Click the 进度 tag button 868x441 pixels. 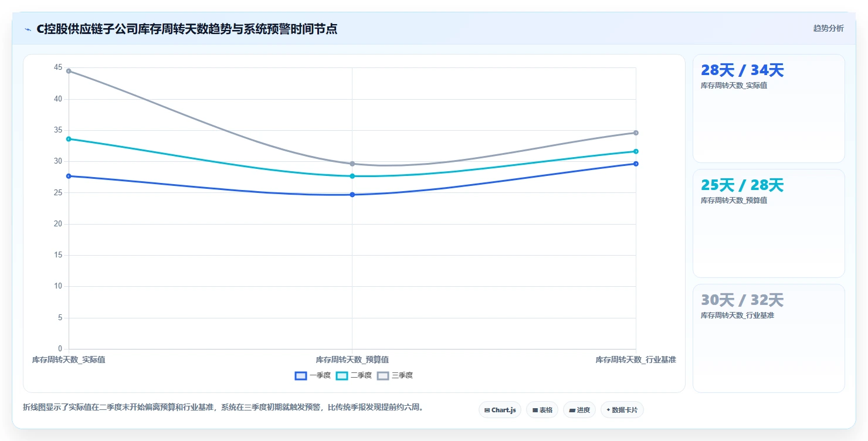[x=579, y=410]
